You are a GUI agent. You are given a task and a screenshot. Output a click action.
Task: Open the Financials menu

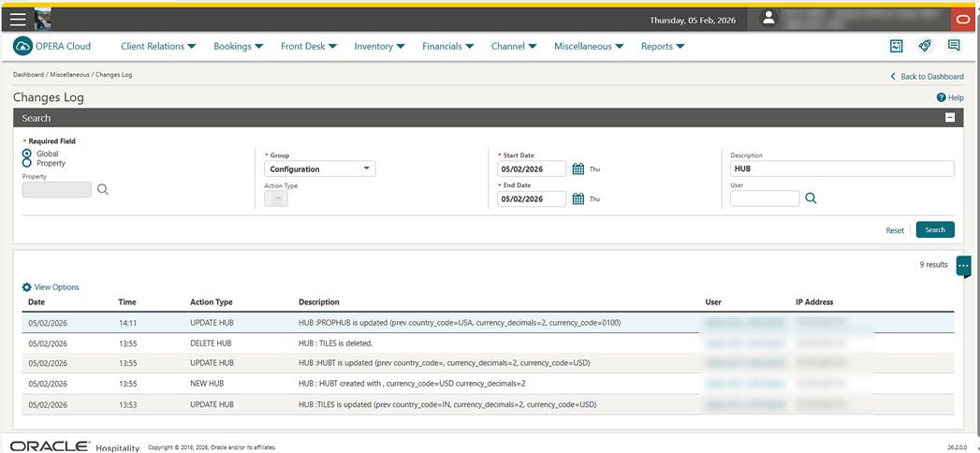447,46
